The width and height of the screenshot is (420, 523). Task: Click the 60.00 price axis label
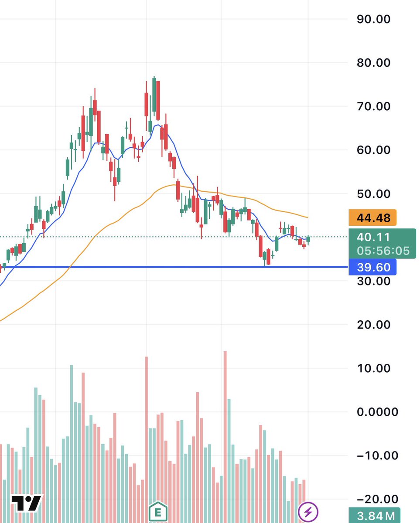click(373, 150)
